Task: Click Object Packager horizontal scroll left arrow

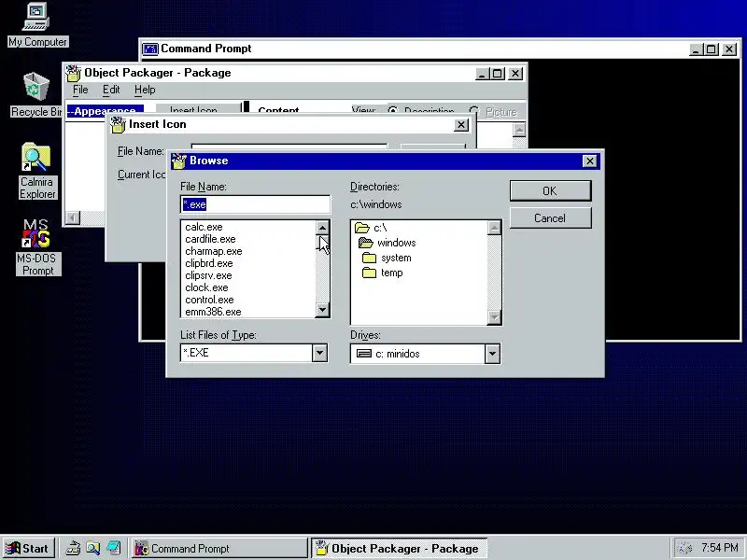Action: pyautogui.click(x=73, y=218)
